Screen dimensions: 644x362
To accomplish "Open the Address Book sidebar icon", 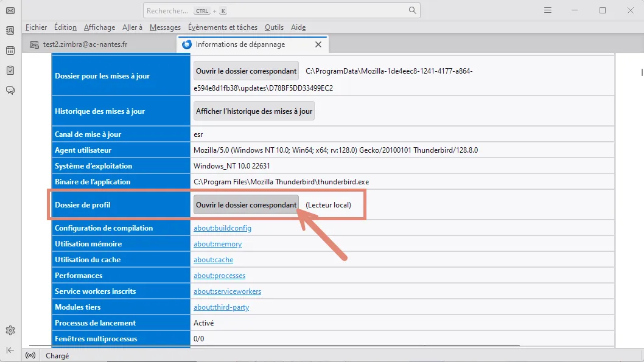I will tap(10, 30).
